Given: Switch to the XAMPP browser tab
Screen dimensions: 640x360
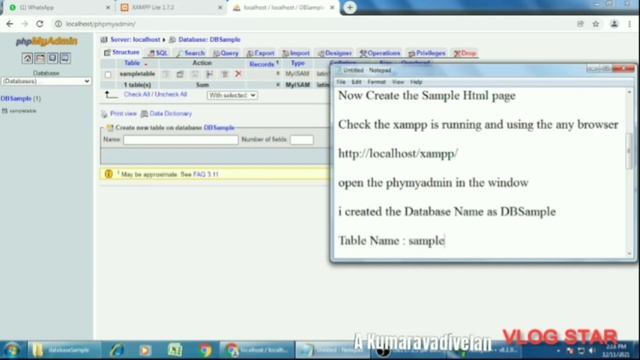Looking at the screenshot, I should click(172, 7).
